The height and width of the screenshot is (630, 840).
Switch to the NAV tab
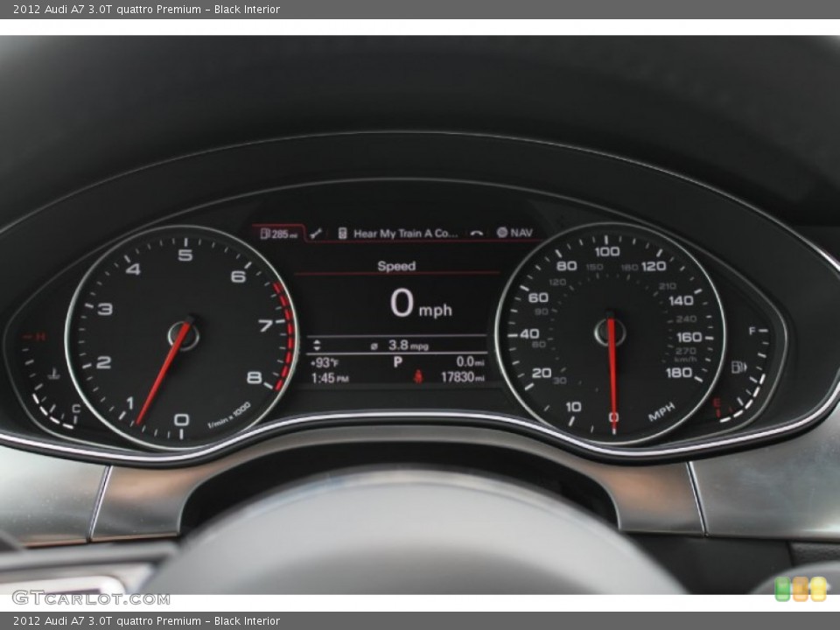pos(514,233)
